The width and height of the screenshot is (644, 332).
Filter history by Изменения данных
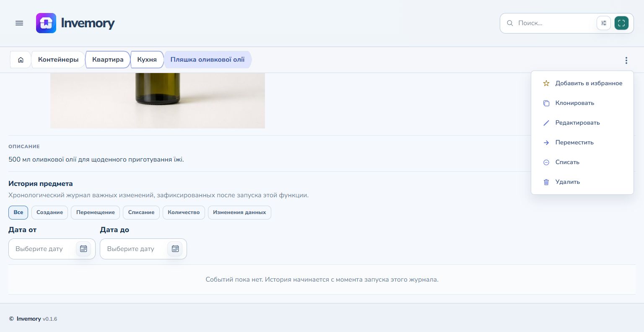click(x=239, y=212)
